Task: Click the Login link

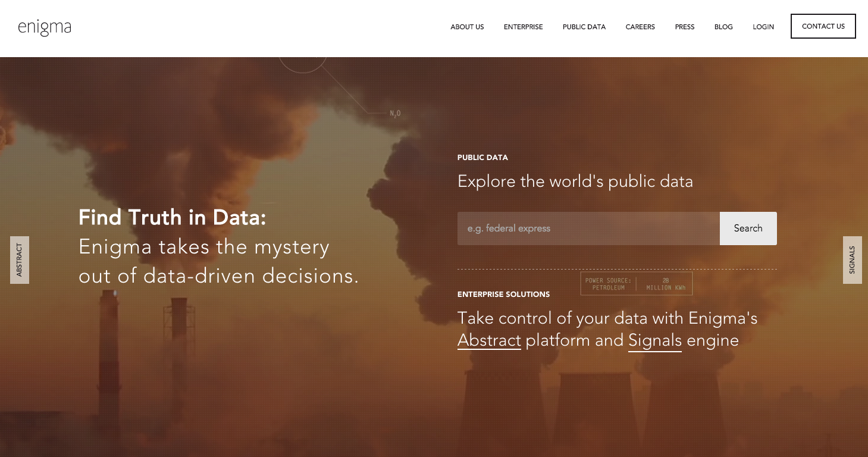Action: [763, 27]
